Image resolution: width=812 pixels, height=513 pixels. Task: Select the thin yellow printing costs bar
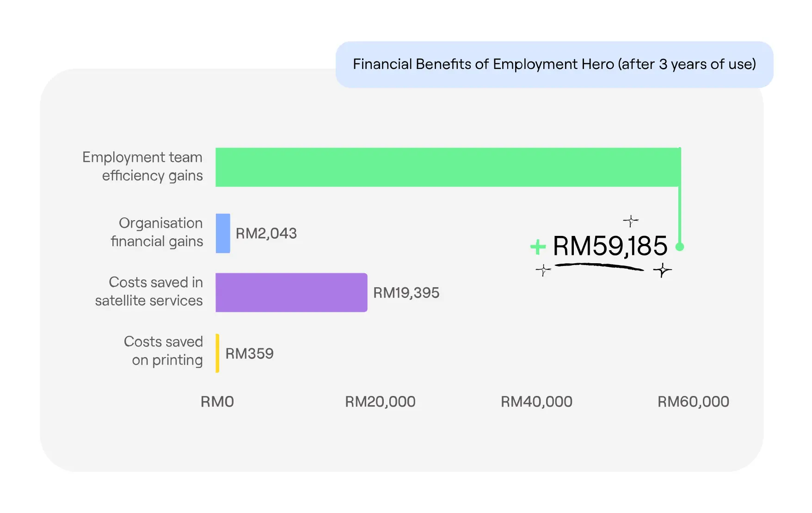pyautogui.click(x=217, y=353)
